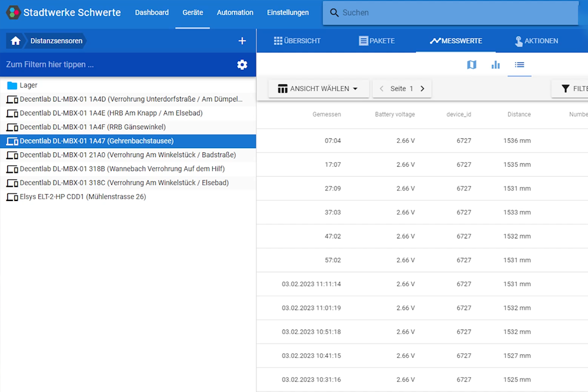Screen dimensions: 588x392
Task: Click the 57:02 measurement time
Action: pyautogui.click(x=333, y=260)
